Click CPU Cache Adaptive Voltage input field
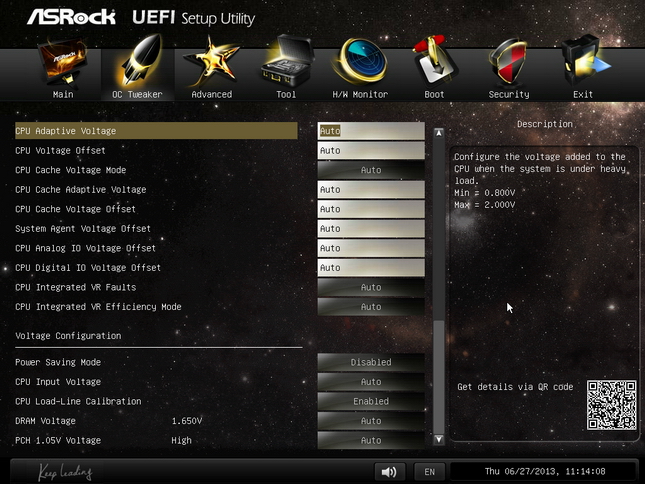 coord(371,190)
